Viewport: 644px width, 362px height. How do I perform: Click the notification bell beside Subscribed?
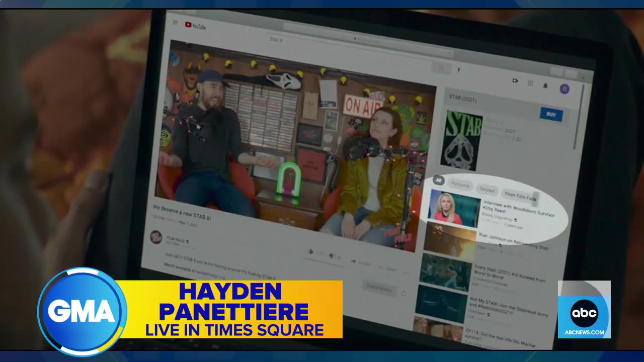403,293
